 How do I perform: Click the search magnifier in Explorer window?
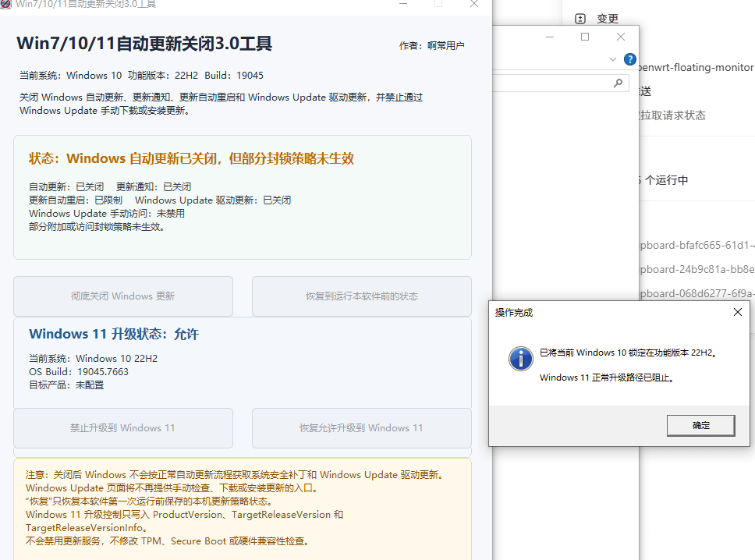(618, 83)
